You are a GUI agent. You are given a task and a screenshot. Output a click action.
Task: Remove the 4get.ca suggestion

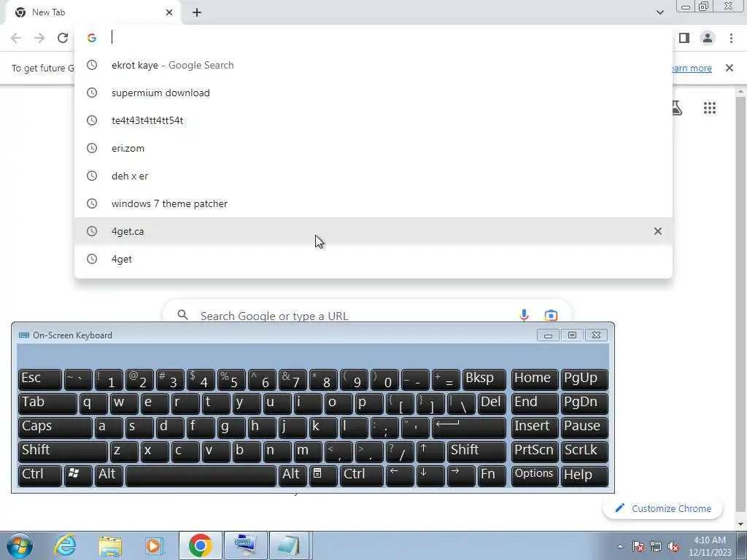[x=658, y=231]
